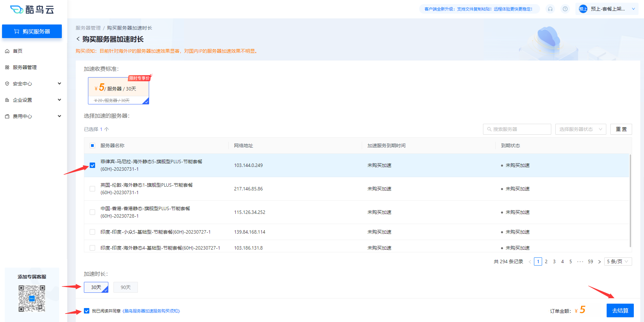Click the grid icon beside 服务器管理

[7, 67]
